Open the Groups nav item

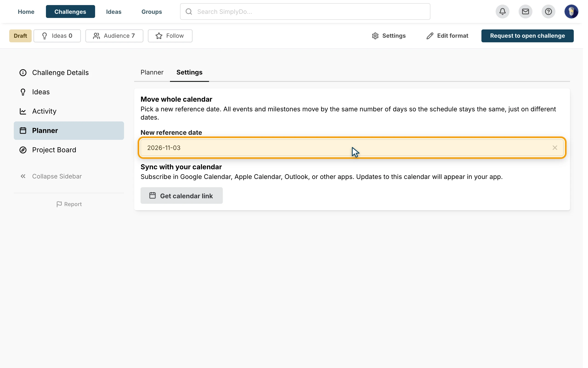pyautogui.click(x=152, y=11)
